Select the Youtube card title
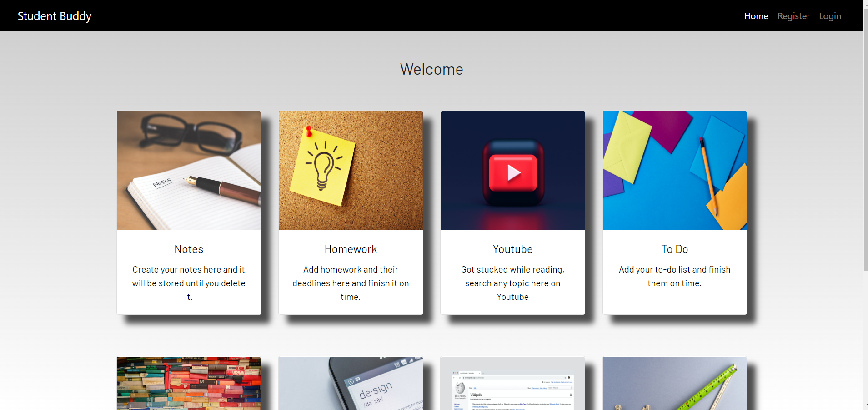868x410 pixels. [513, 249]
